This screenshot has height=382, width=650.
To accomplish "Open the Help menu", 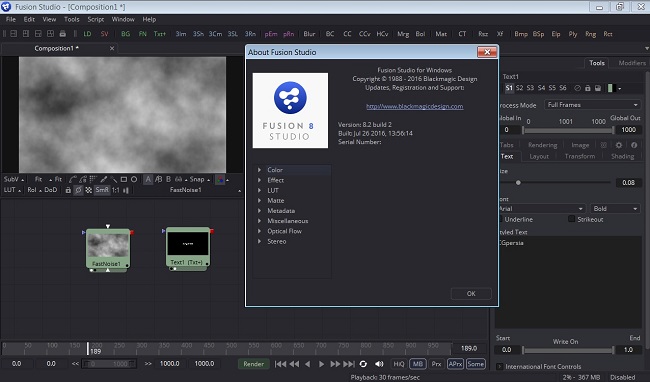I will (149, 19).
